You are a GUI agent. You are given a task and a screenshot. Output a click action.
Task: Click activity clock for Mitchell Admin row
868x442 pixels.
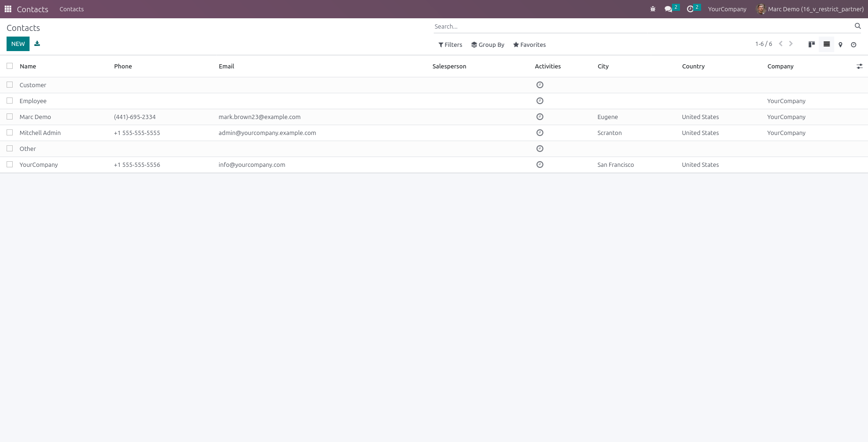[540, 133]
